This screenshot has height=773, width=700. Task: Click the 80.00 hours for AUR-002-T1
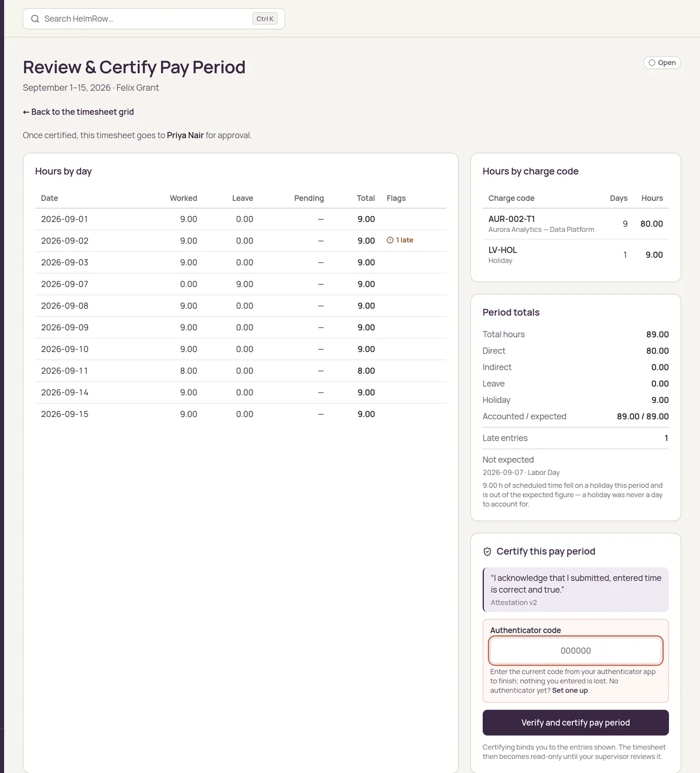tap(651, 224)
